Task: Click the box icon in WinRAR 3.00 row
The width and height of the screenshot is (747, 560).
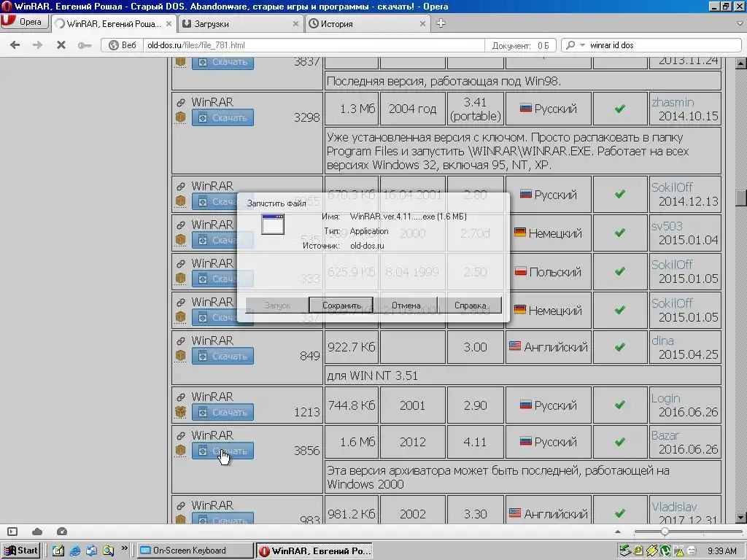Action: pos(180,356)
